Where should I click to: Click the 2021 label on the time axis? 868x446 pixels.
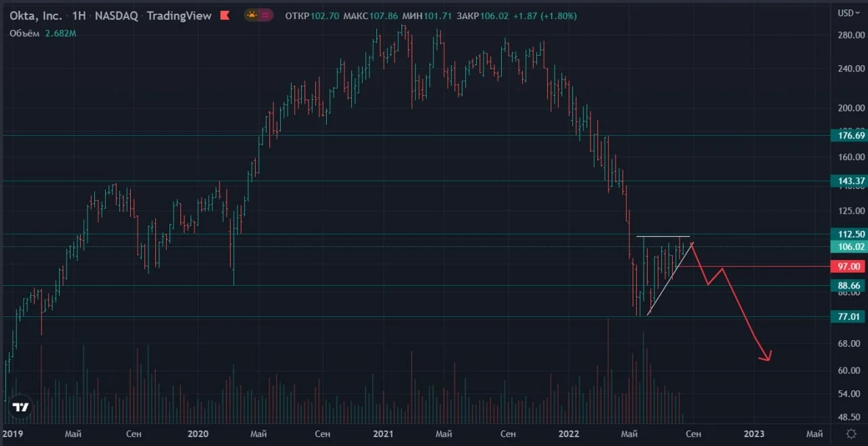pyautogui.click(x=383, y=434)
